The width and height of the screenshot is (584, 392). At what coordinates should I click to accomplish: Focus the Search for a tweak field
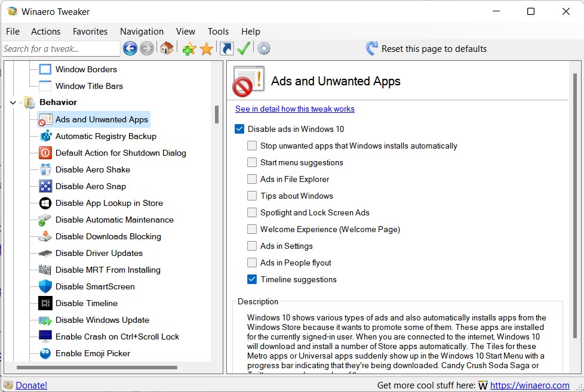[x=61, y=49]
